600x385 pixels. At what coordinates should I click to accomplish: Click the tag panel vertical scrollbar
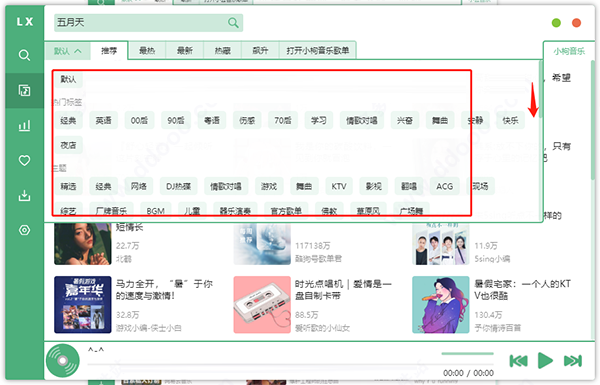[541, 90]
